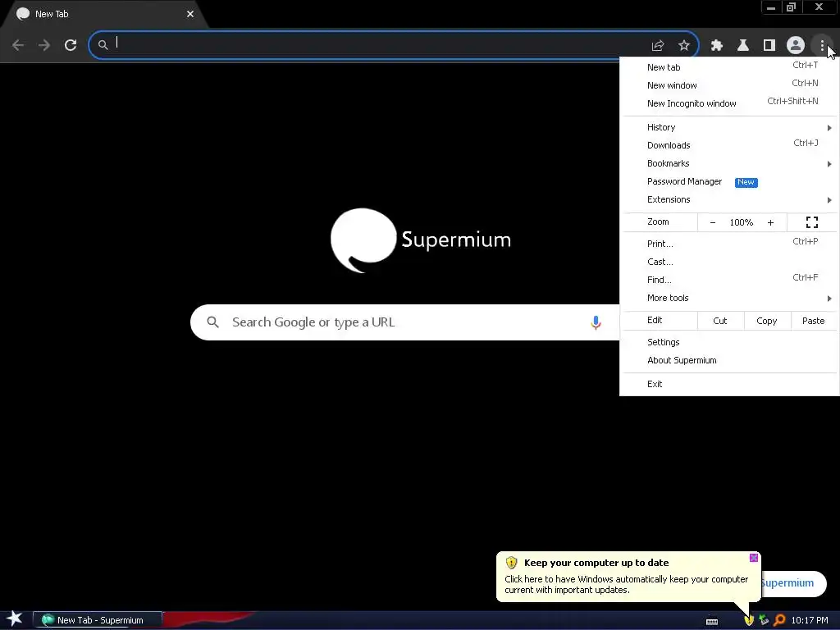Click the Paste button in Edit row
Image resolution: width=840 pixels, height=630 pixels.
813,321
